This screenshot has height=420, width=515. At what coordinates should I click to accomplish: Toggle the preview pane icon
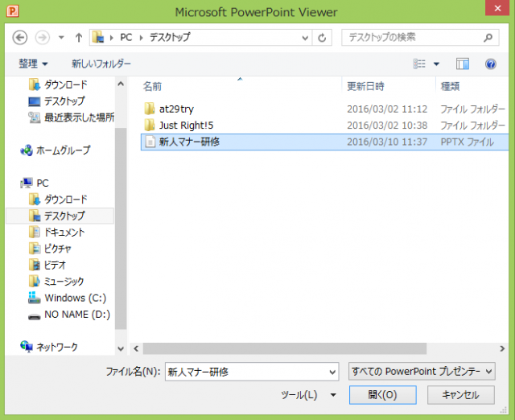(463, 64)
